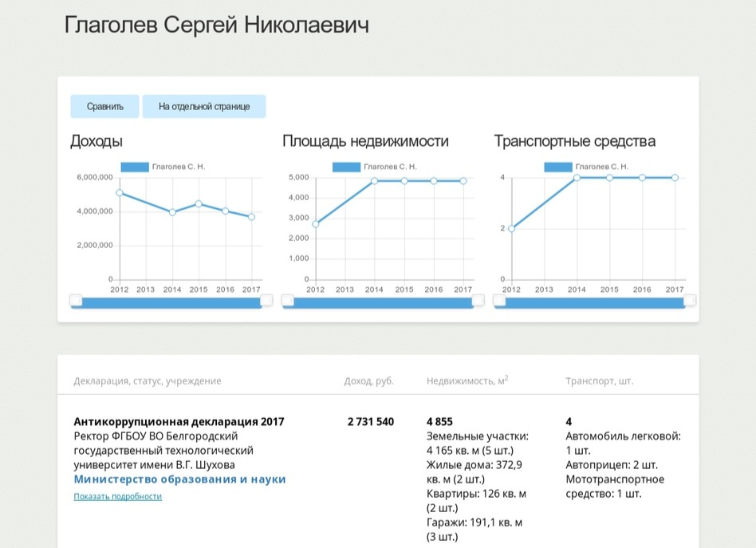Viewport: 756px width, 548px height.
Task: Click right range handle under Площадь недвижимости chart
Action: 478,300
